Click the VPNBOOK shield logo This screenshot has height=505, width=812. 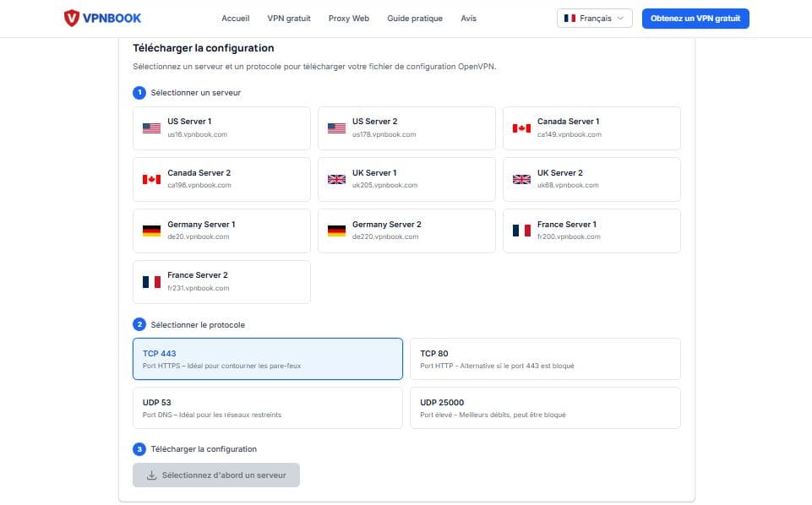click(x=72, y=18)
